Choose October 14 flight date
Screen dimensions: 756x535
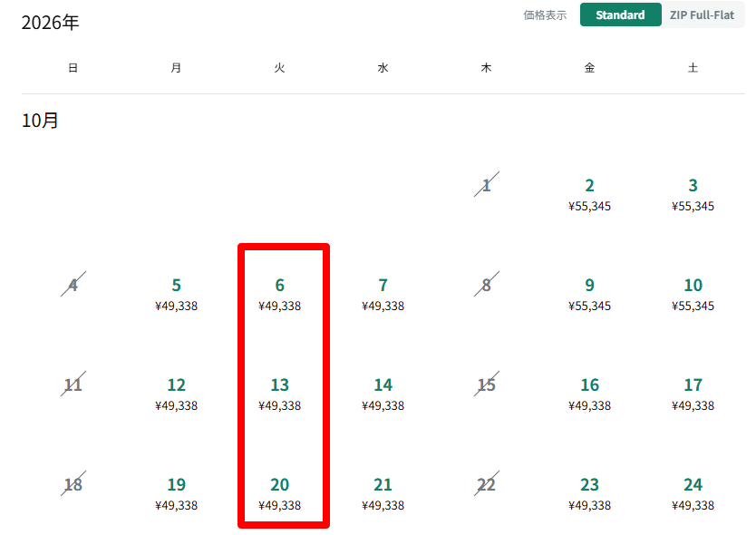(383, 394)
